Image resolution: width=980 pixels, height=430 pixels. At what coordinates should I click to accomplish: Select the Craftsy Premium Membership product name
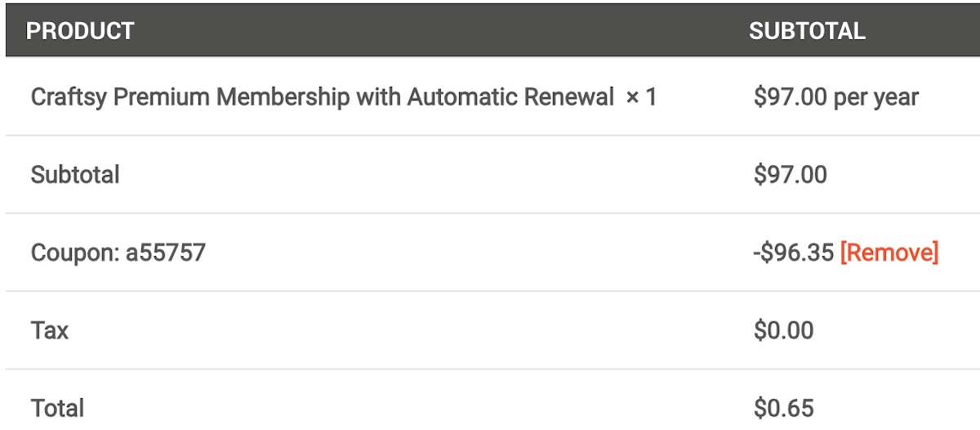coord(322,97)
